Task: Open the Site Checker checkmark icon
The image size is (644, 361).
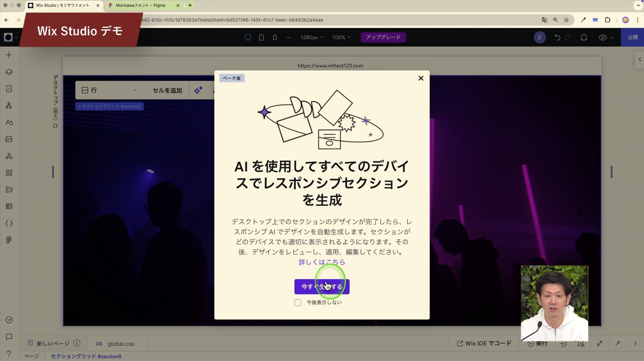Action: point(9,320)
